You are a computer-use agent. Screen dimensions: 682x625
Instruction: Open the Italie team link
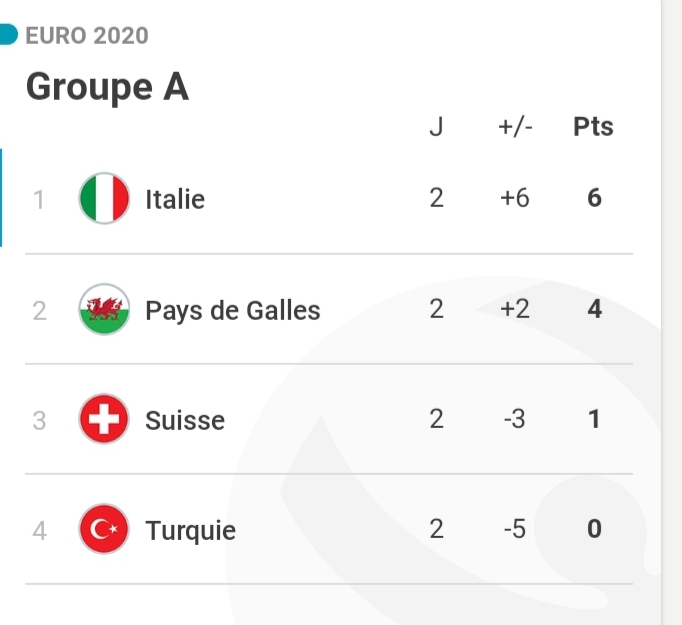click(x=175, y=199)
